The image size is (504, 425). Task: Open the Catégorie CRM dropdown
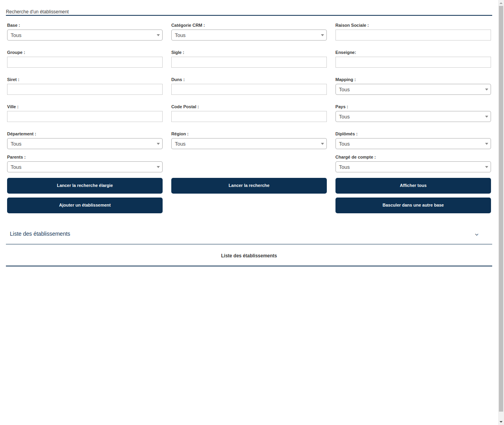pyautogui.click(x=249, y=35)
